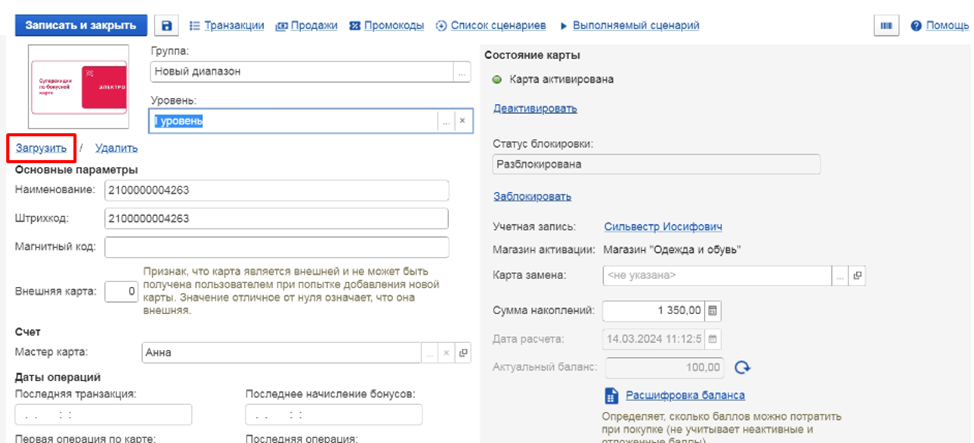Clear the Уровень field value

point(462,121)
